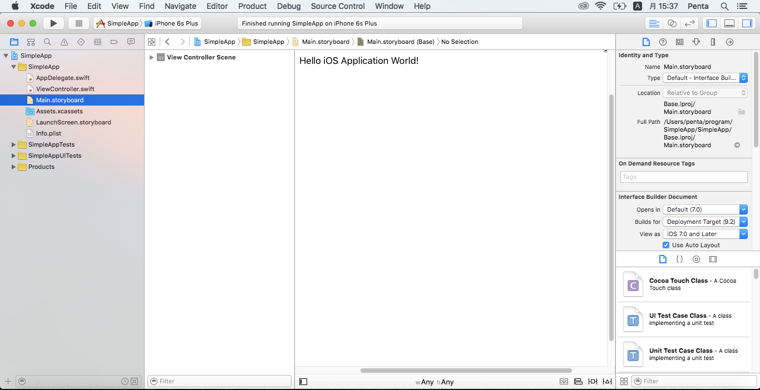
Task: Open the Find navigator magnifier icon
Action: 48,42
